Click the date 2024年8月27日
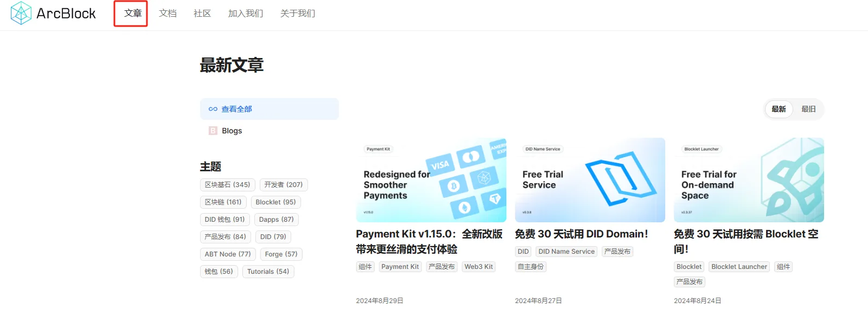Screen dimensions: 868x315 539,300
